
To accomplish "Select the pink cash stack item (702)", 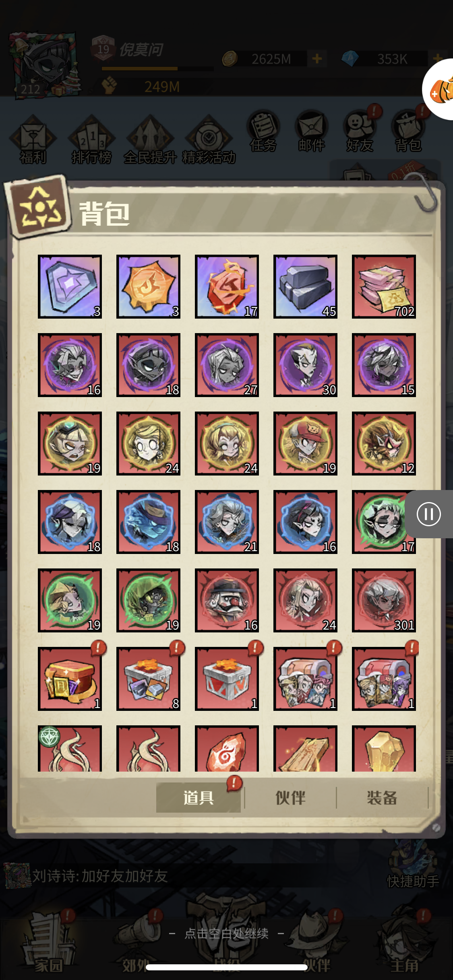I will point(384,286).
